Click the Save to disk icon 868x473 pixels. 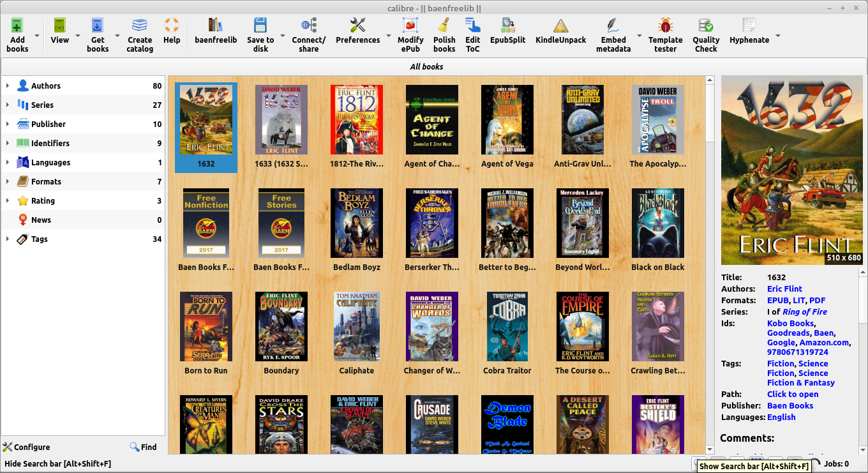260,26
